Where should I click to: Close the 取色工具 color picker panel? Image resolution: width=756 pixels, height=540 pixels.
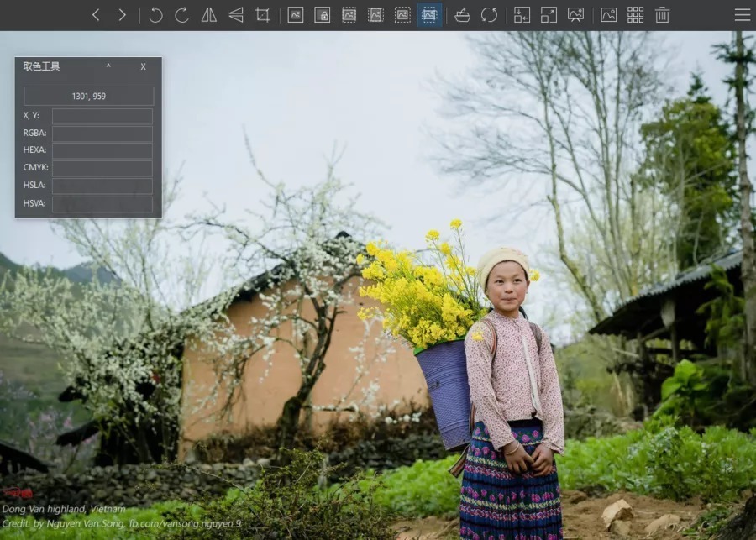(x=143, y=66)
